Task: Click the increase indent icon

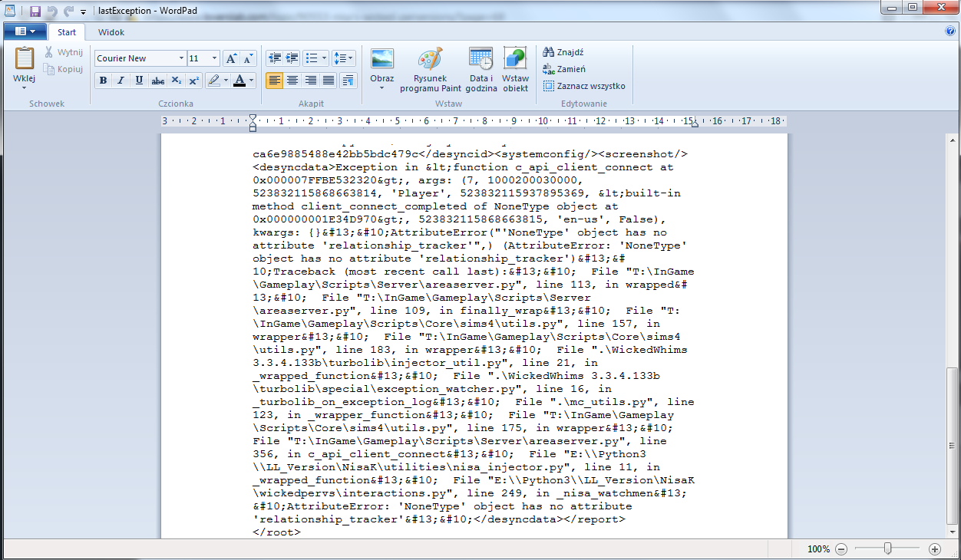Action: coord(292,58)
